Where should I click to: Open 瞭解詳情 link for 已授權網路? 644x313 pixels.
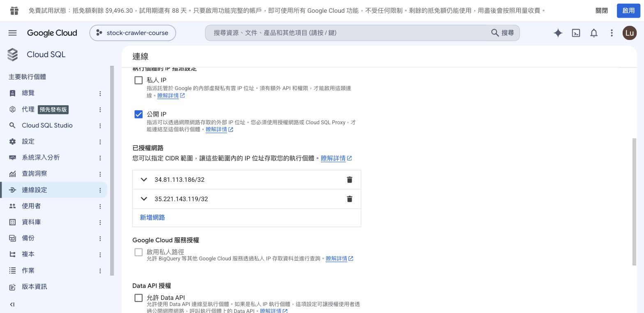pyautogui.click(x=336, y=158)
